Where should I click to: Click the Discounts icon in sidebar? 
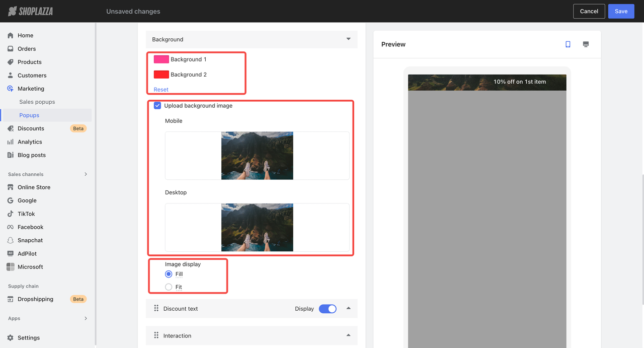point(11,128)
